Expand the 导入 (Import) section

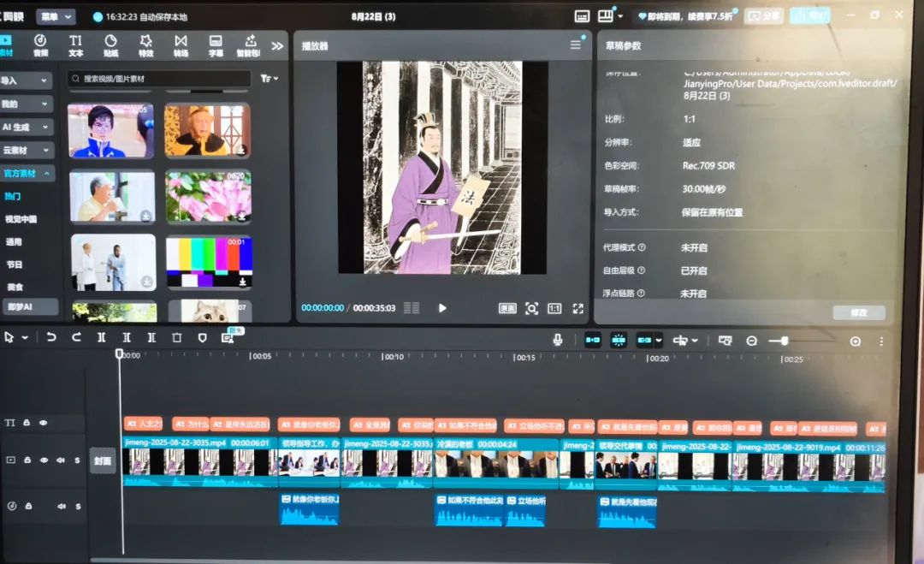25,80
